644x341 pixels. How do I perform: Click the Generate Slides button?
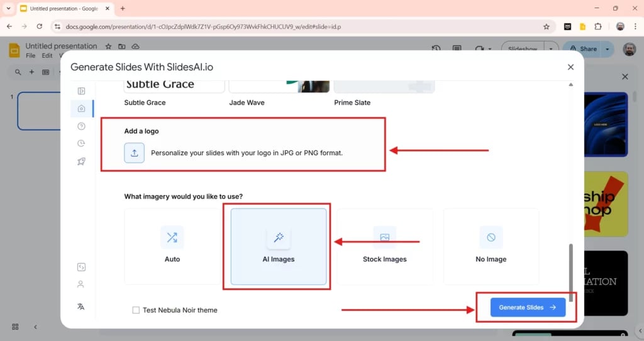527,307
